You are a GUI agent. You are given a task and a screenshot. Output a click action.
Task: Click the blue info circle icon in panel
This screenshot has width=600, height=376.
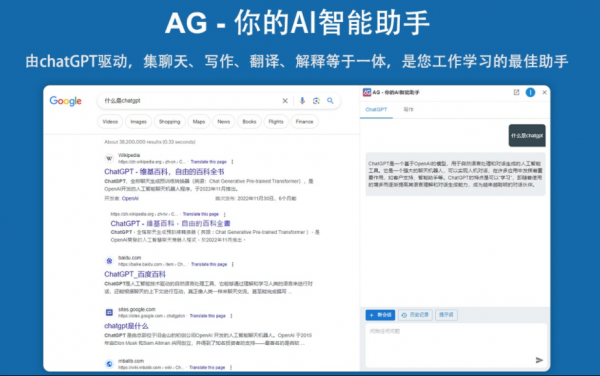[x=530, y=92]
